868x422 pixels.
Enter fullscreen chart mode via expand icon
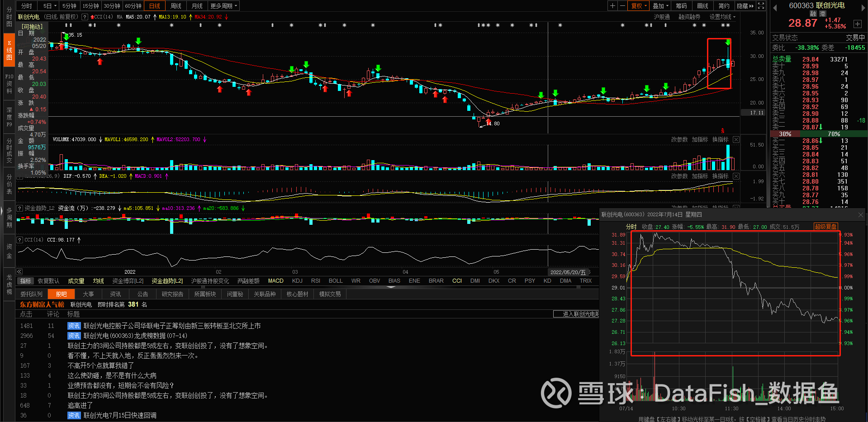point(761,6)
